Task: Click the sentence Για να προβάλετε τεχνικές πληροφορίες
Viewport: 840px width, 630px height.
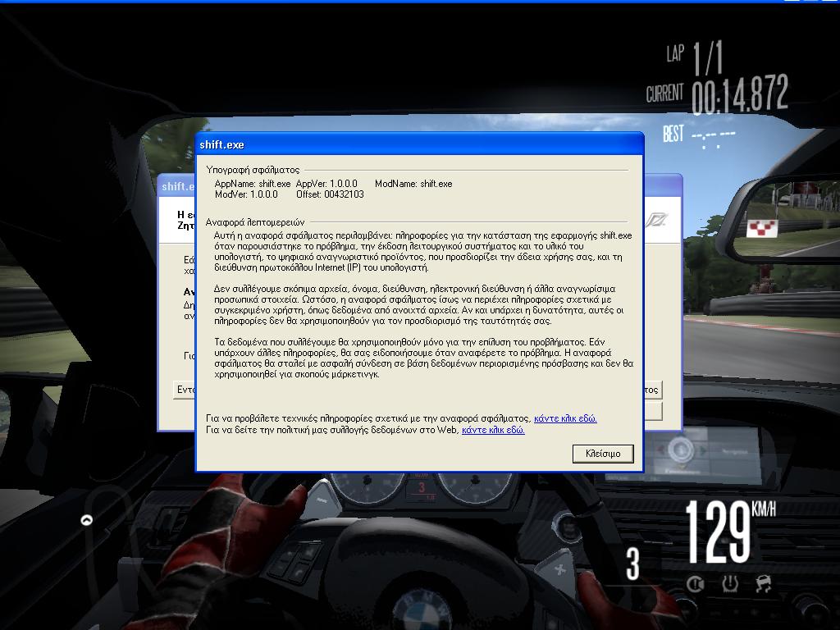Action: pyautogui.click(x=368, y=418)
